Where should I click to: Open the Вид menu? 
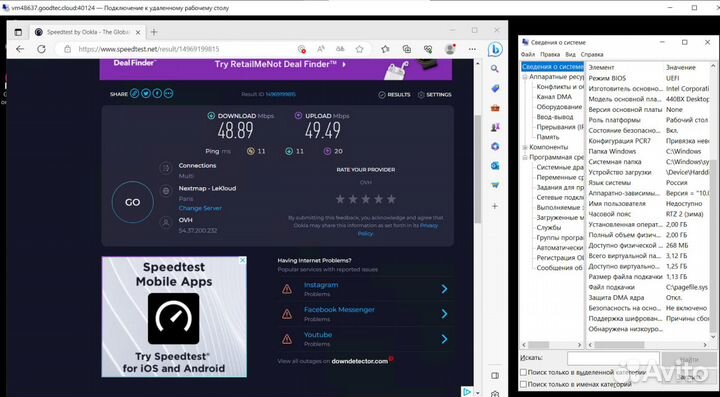pos(570,54)
